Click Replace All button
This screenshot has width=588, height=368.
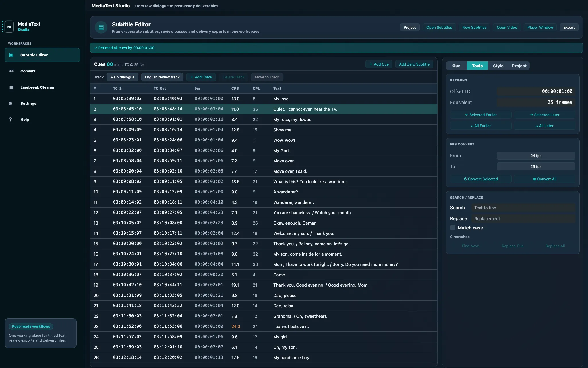[x=555, y=246]
